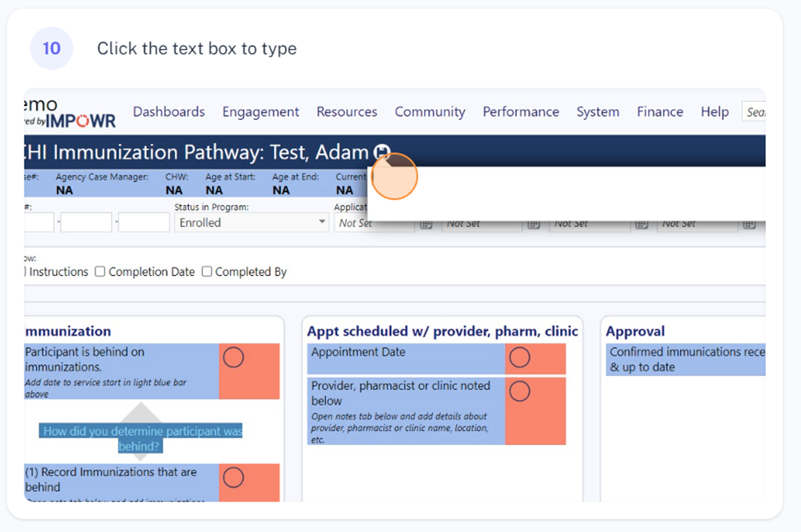Click the second Not Set date field
Image resolution: width=801 pixels, height=532 pixels.
point(481,224)
